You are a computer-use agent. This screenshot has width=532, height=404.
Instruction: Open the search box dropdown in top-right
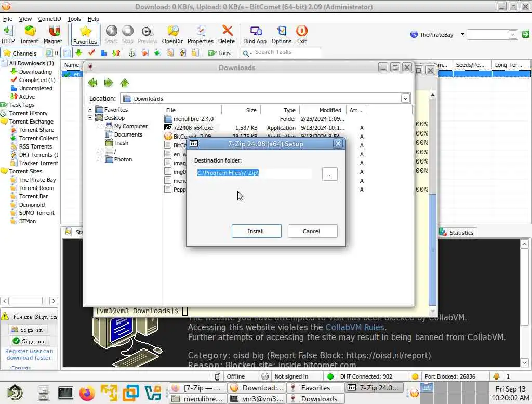pyautogui.click(x=513, y=35)
